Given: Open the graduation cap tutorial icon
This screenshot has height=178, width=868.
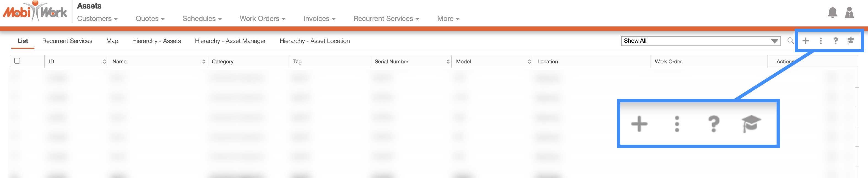Looking at the screenshot, I should pos(850,41).
